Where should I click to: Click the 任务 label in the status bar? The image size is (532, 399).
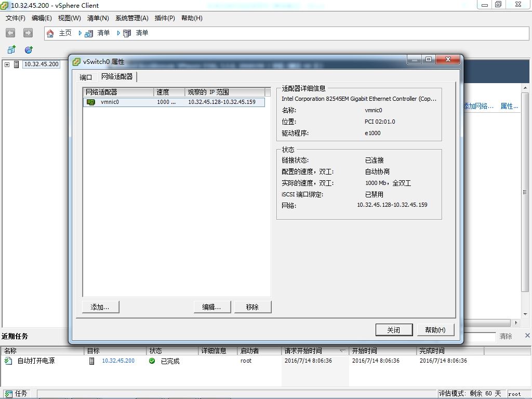(21, 394)
